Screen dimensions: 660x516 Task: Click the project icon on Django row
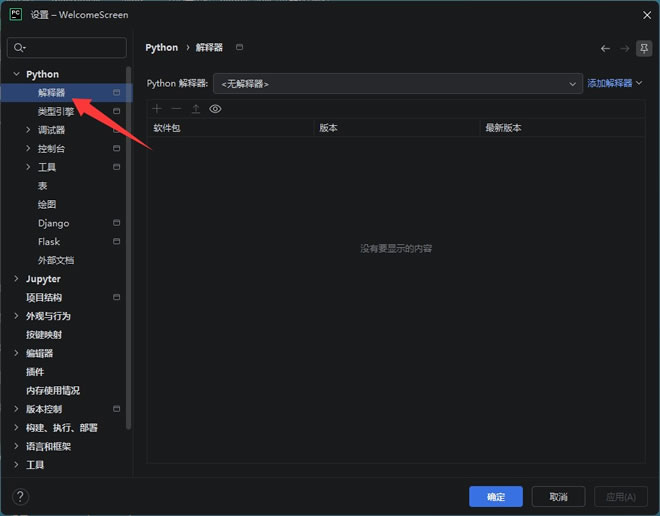pyautogui.click(x=117, y=223)
